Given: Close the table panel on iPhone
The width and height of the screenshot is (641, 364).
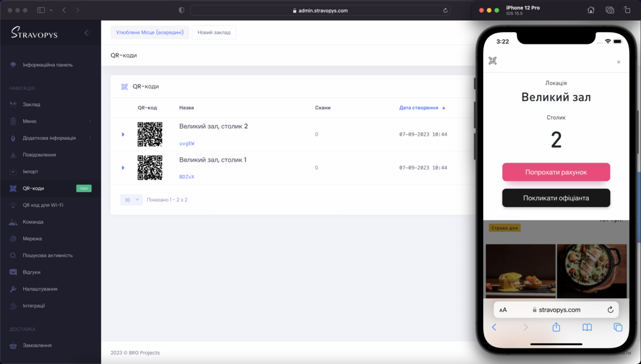Looking at the screenshot, I should pyautogui.click(x=618, y=62).
